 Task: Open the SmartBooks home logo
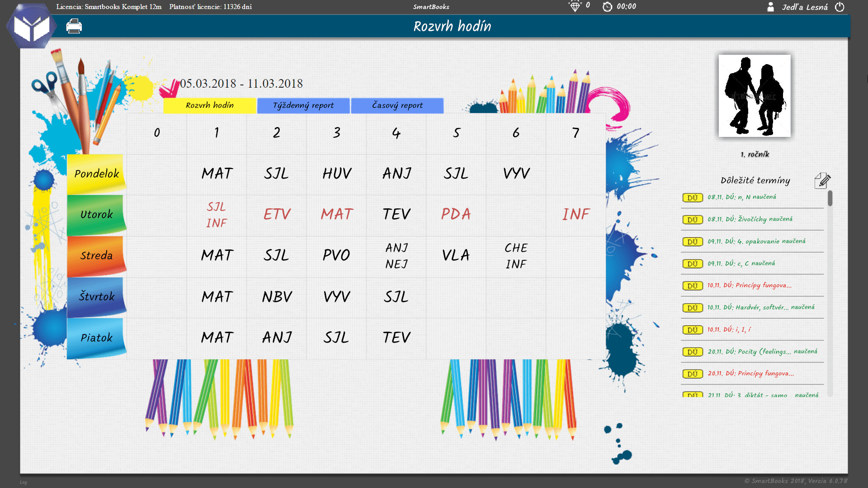point(31,27)
